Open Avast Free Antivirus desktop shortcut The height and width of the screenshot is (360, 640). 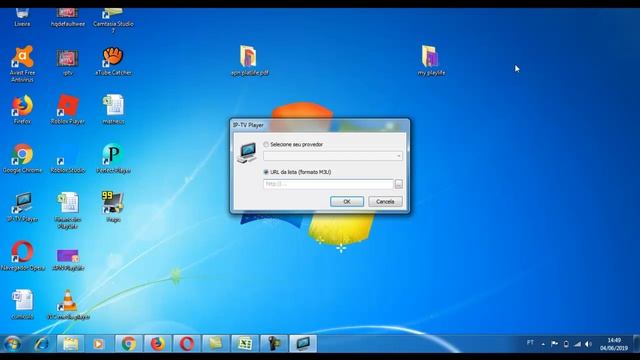(22, 64)
